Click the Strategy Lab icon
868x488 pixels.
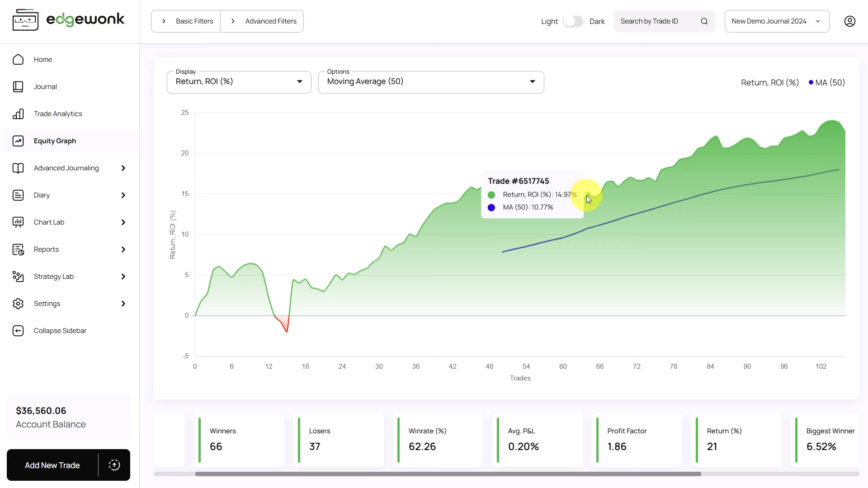click(18, 277)
